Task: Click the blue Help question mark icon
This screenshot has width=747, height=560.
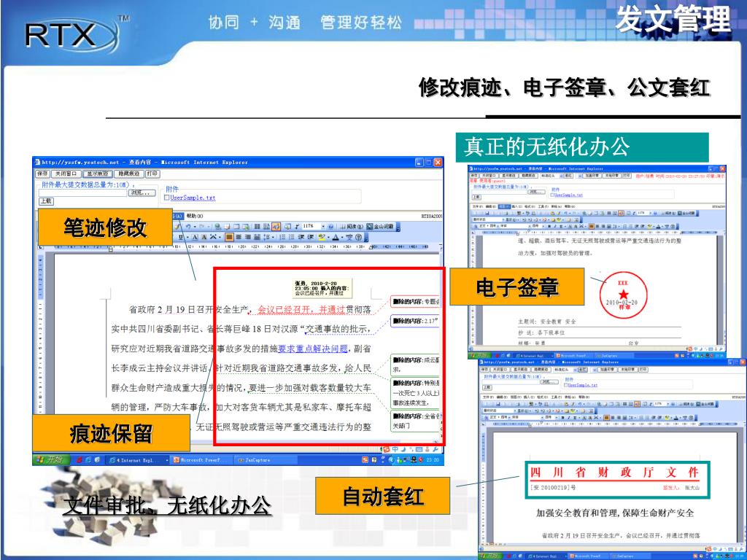Action: (x=330, y=227)
